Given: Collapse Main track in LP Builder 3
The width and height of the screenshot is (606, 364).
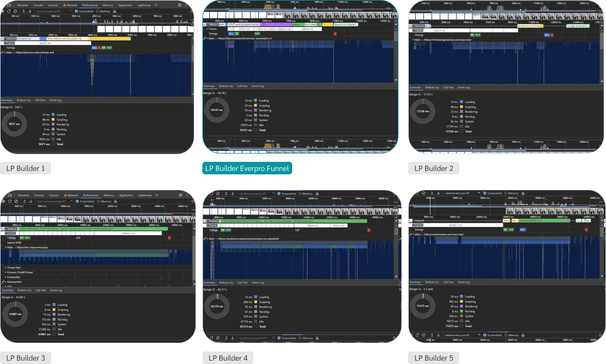Looking at the screenshot, I should click(x=6, y=247).
